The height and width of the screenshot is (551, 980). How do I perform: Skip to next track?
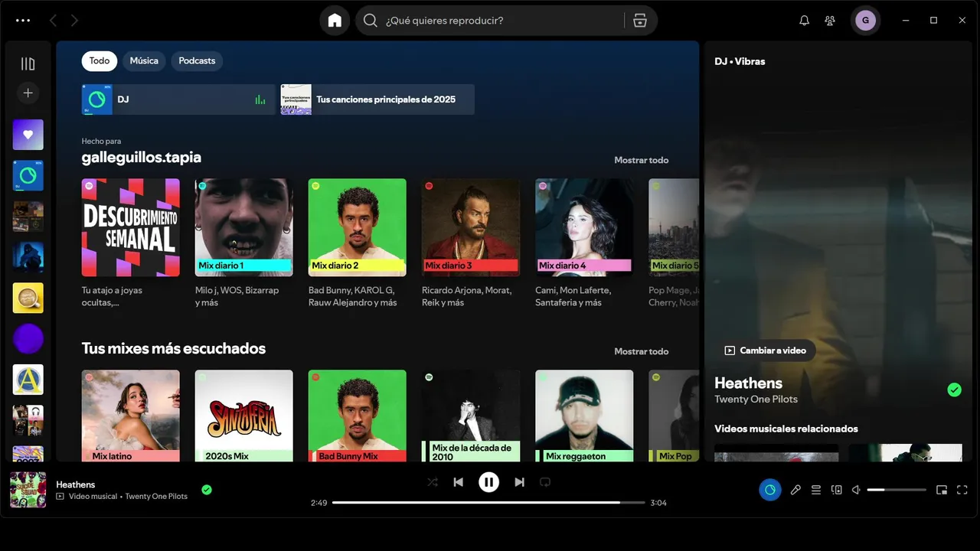pyautogui.click(x=519, y=482)
